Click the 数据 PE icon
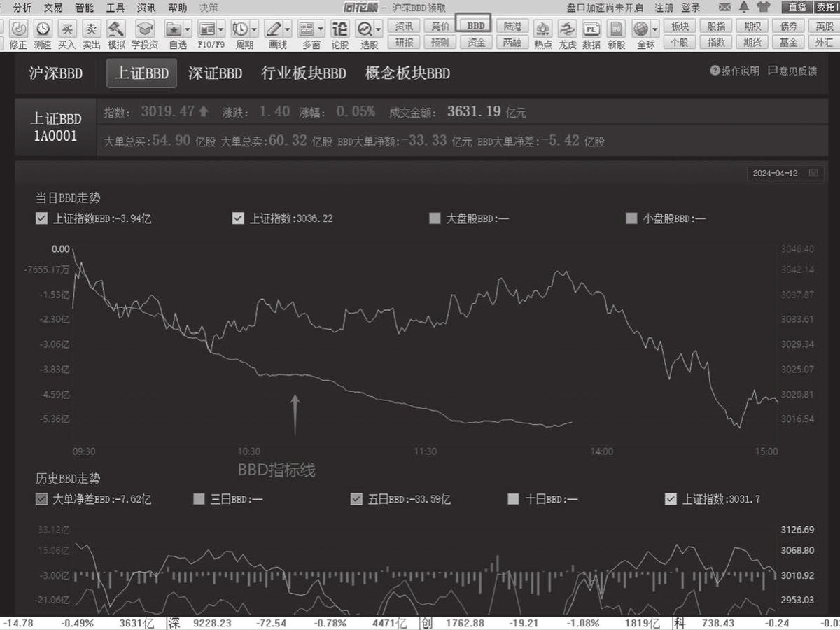This screenshot has height=630, width=840. (591, 29)
